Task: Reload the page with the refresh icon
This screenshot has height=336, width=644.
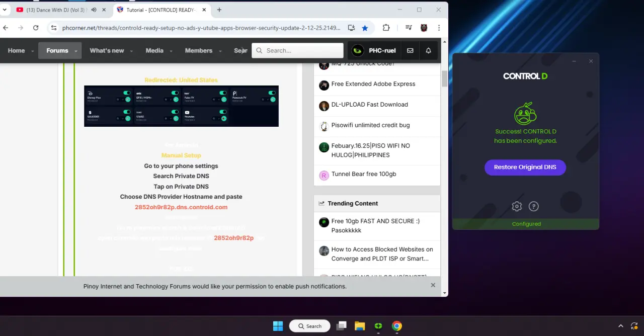Action: (x=36, y=28)
